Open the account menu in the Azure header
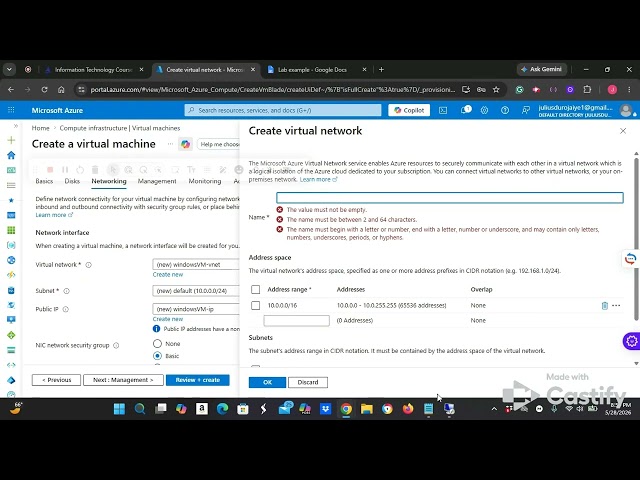This screenshot has height=480, width=640. (585, 110)
